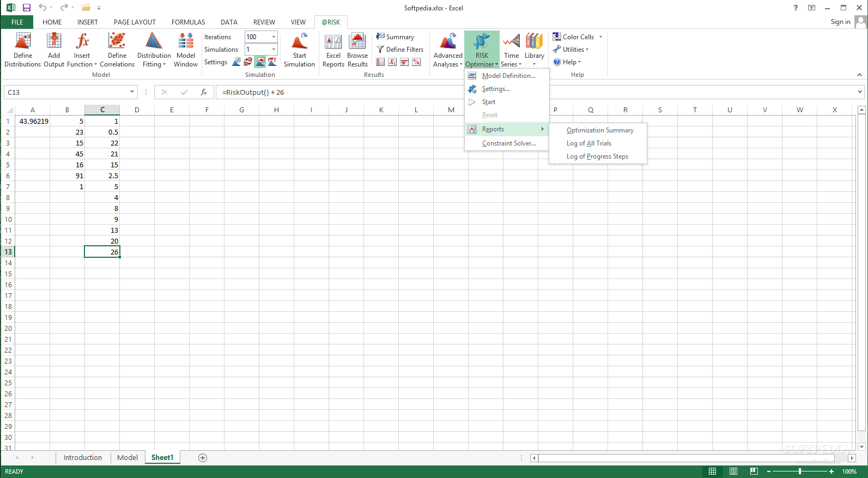This screenshot has width=868, height=478.
Task: Zoom in with the plus button
Action: (831, 471)
